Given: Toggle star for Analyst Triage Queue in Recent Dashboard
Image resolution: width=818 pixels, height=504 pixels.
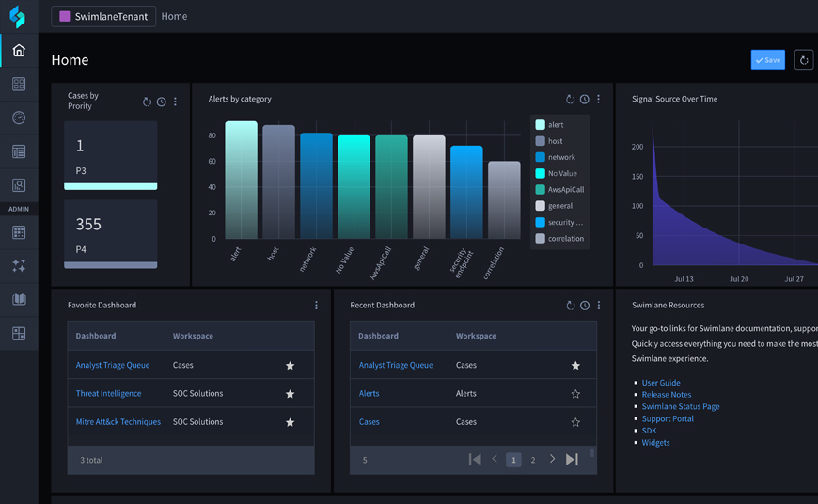Looking at the screenshot, I should point(575,365).
